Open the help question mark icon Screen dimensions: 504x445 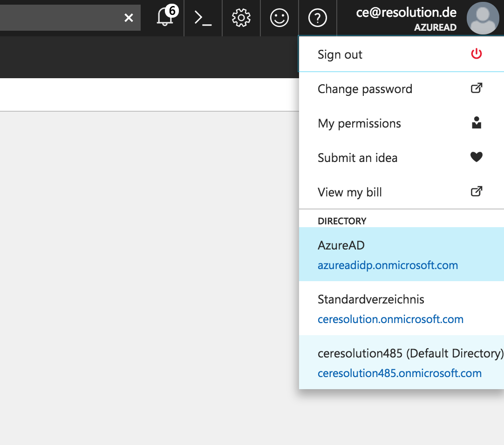[318, 18]
